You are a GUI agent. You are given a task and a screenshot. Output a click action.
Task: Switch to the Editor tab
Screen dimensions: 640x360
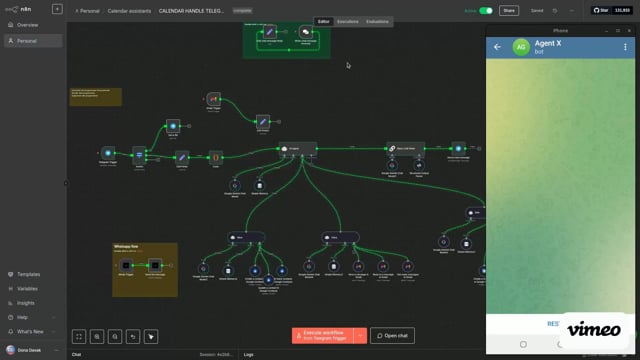(324, 22)
